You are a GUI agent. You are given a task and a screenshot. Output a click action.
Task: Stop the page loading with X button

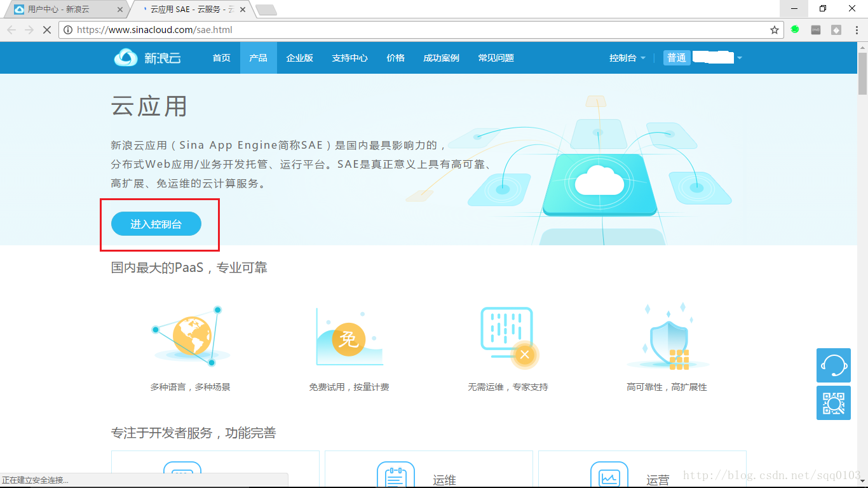[47, 30]
